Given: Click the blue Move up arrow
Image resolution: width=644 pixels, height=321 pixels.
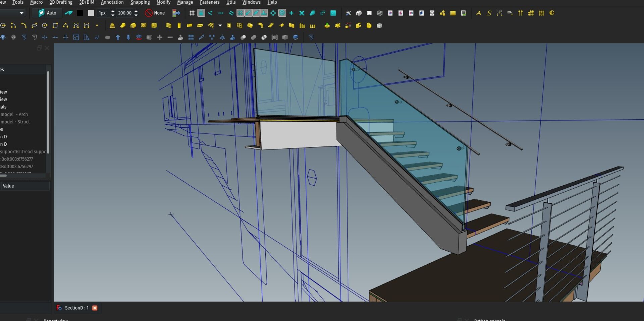Looking at the screenshot, I should [118, 38].
